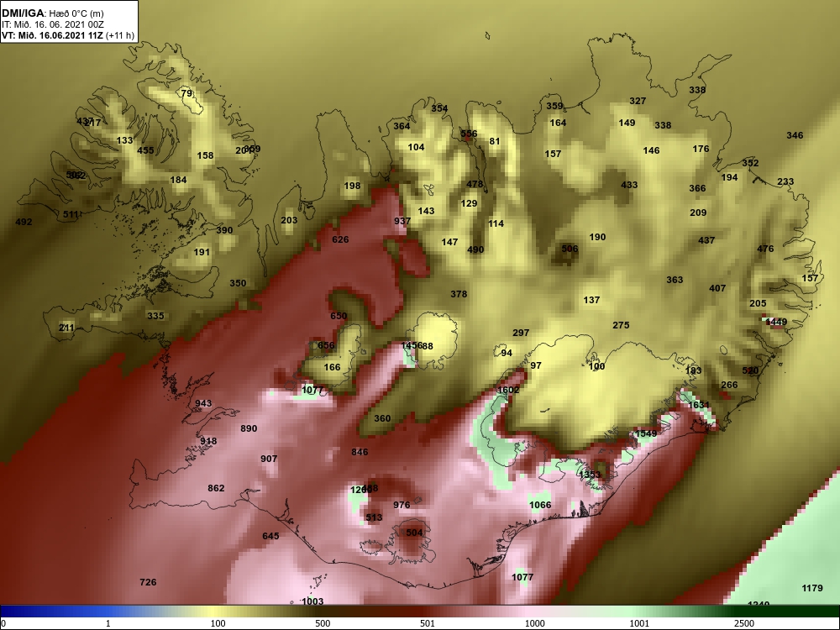This screenshot has height=630, width=840.
Task: Click the map value "513"
Action: (x=374, y=517)
